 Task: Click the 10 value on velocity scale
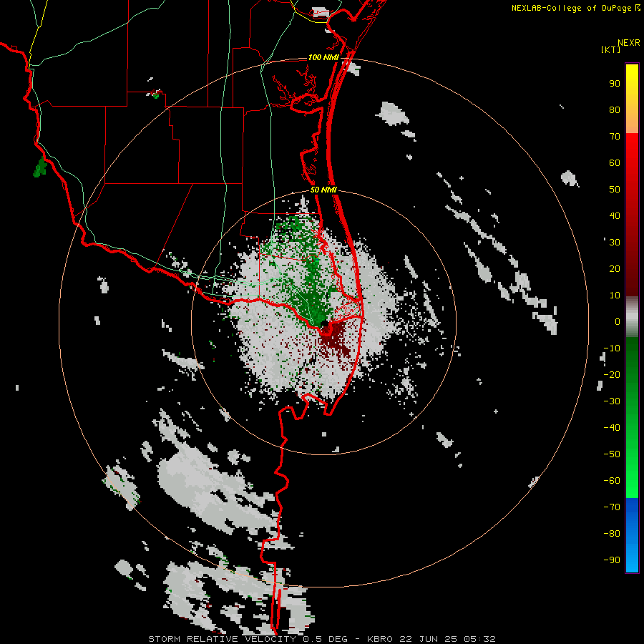(615, 296)
